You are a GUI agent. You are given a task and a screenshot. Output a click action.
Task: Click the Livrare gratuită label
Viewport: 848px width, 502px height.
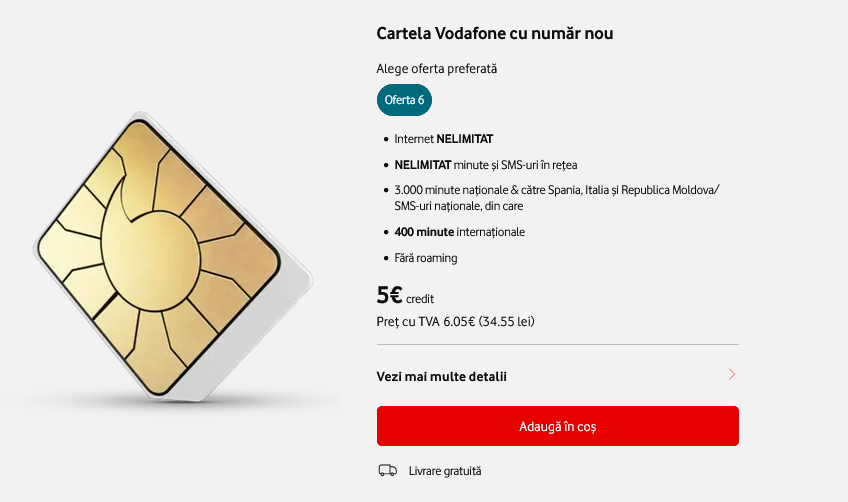click(445, 470)
